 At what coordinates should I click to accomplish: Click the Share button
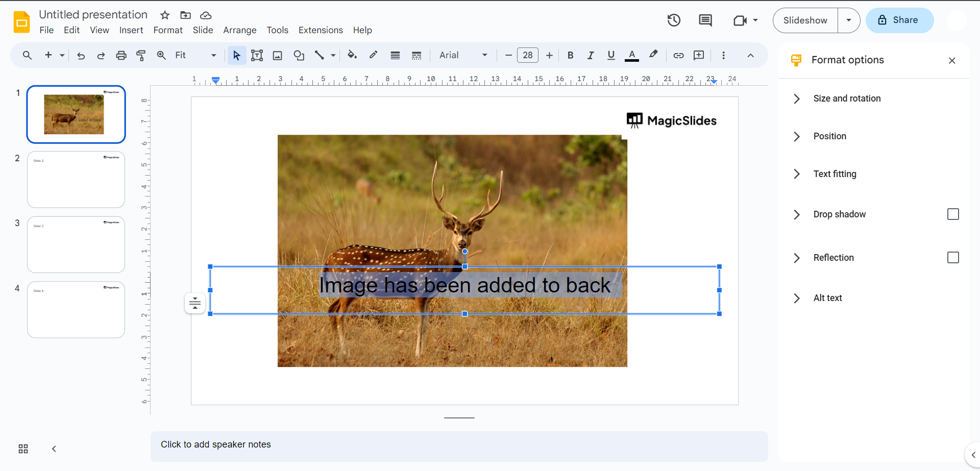(899, 20)
